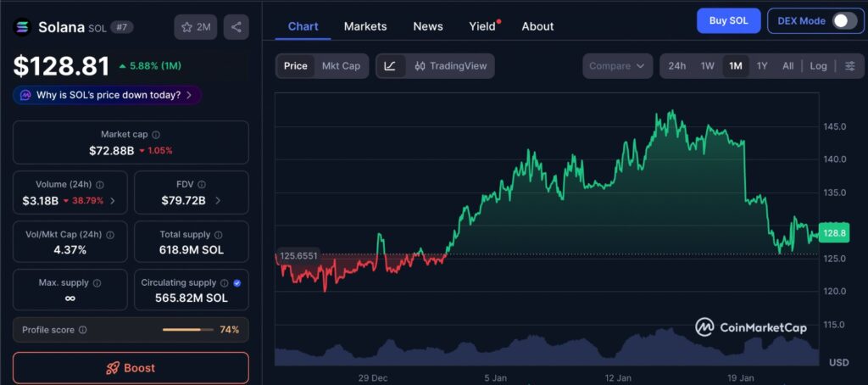Select the Price chart toggle
Viewport: 868px width, 385px height.
coord(296,66)
